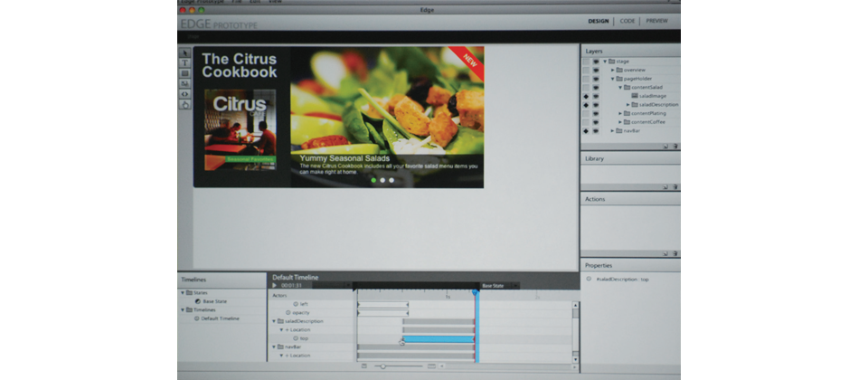Toggle the diamond marker on navBar layer
The image size is (868, 380).
pyautogui.click(x=586, y=130)
